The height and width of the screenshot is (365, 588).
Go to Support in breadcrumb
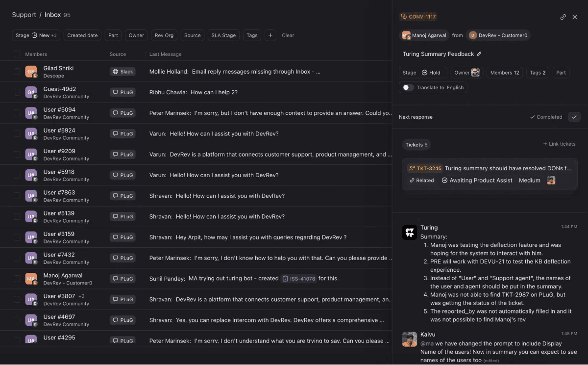(x=24, y=15)
